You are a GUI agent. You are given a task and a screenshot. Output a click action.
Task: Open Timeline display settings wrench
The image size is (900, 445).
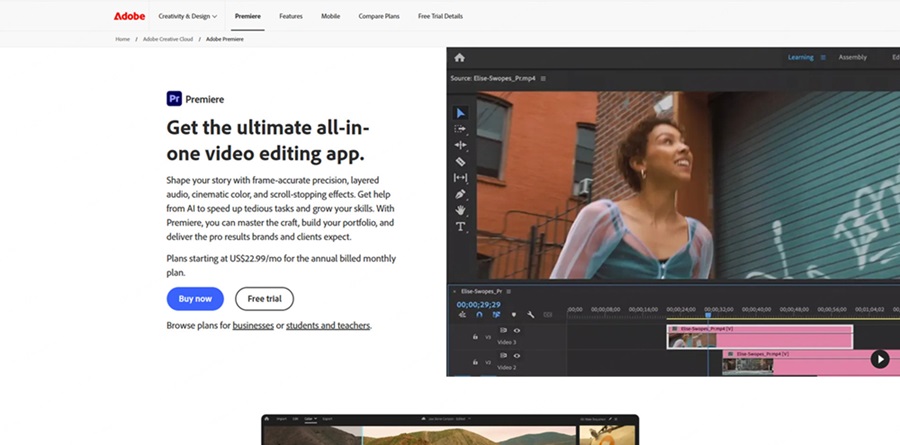pos(531,315)
